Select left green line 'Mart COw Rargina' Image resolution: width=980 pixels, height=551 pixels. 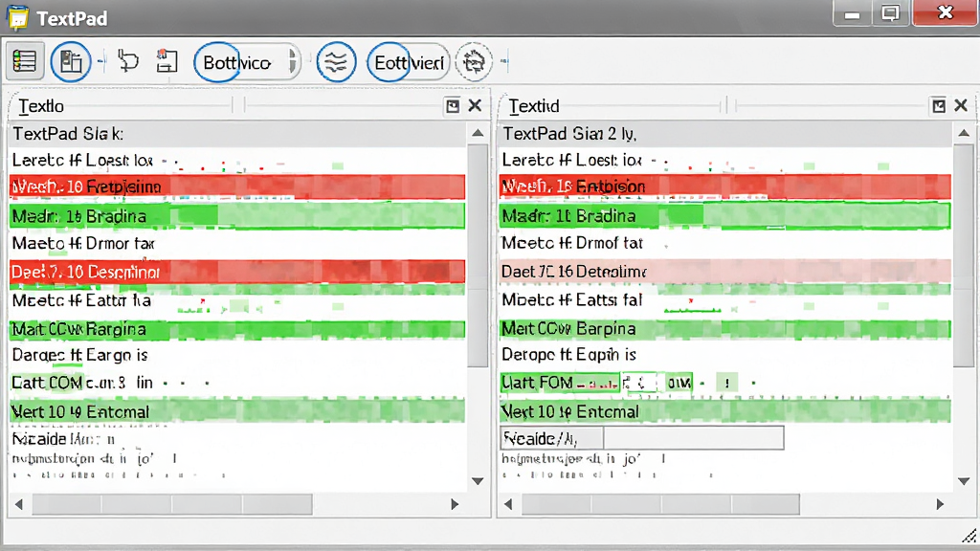[237, 329]
